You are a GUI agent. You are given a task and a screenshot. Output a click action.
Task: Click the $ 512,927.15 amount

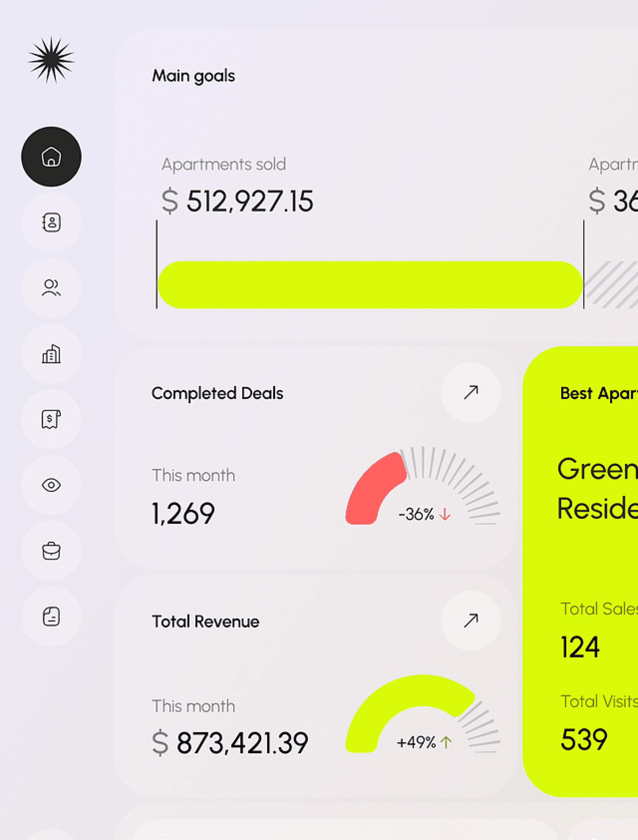pos(238,201)
